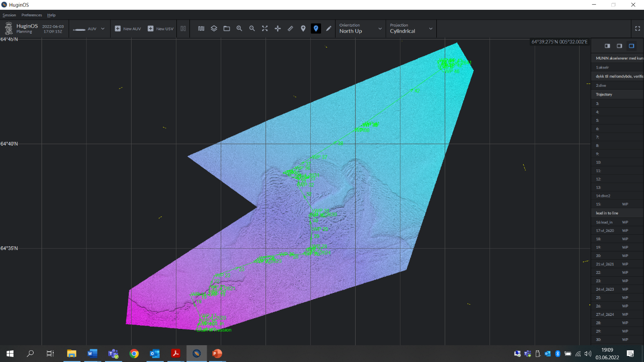Image resolution: width=644 pixels, height=362 pixels.
Task: Toggle the split-pane view icon left of toolbar
Action: coord(182,28)
